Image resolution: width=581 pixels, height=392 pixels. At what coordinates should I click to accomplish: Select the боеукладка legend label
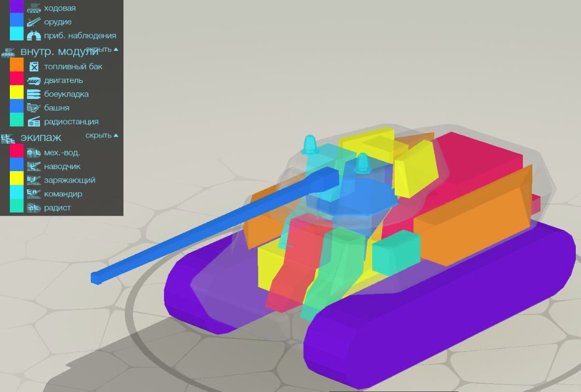tap(66, 94)
